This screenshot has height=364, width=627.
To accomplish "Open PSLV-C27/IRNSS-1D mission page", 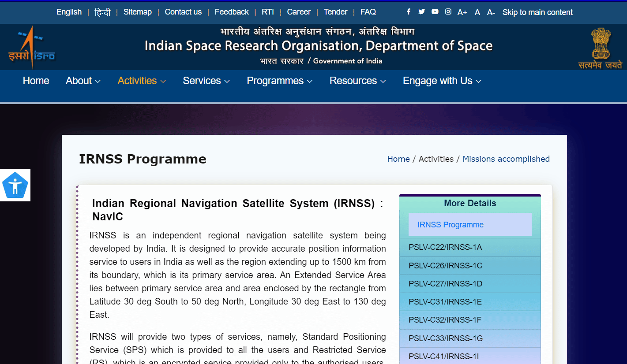I will pyautogui.click(x=470, y=284).
